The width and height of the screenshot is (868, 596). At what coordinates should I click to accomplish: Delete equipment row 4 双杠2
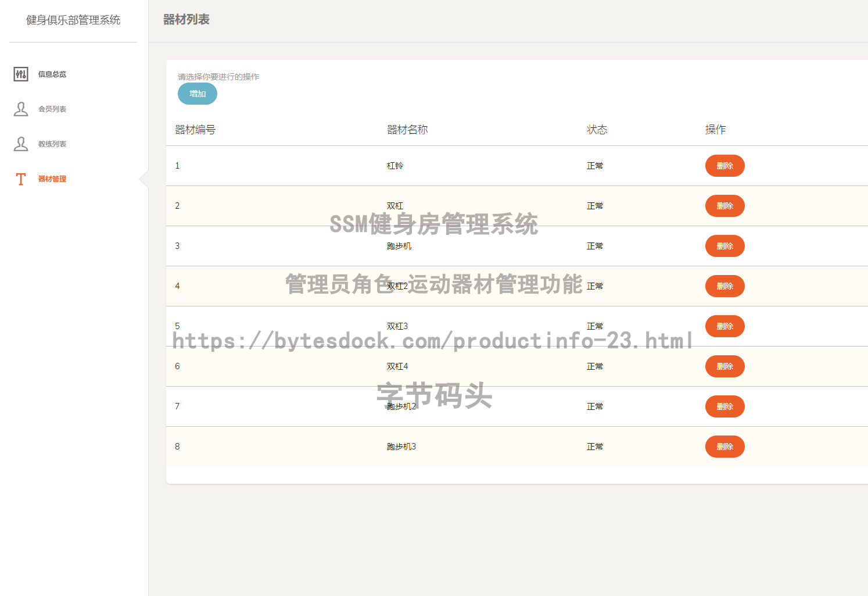click(725, 286)
